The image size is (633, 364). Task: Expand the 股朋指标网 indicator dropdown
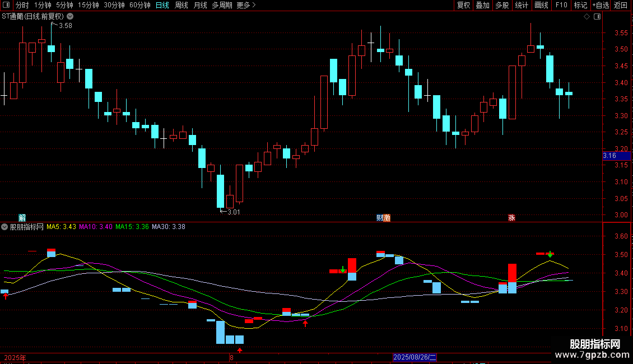[4, 227]
